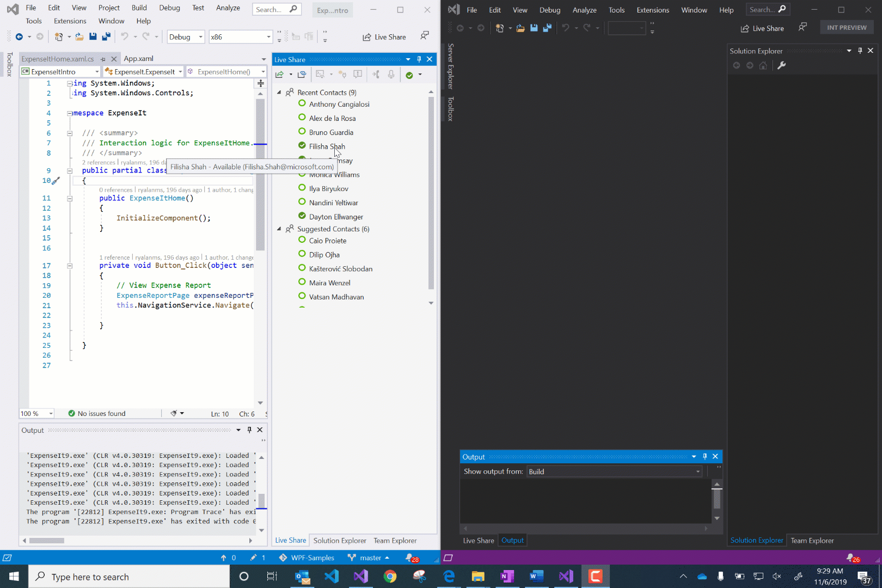Click microphone icon in Live Share panel toolbar
The height and width of the screenshot is (588, 882).
tap(391, 75)
